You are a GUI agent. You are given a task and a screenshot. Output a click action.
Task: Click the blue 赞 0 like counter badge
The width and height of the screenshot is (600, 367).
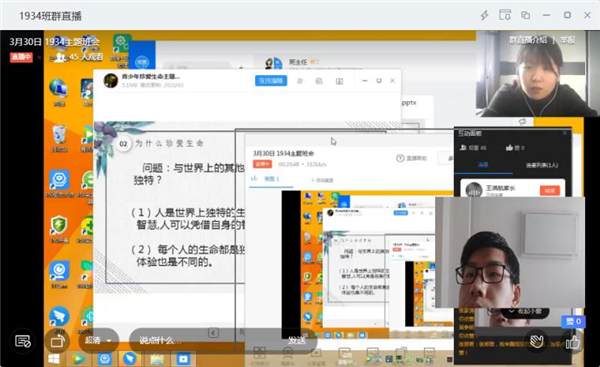tap(573, 321)
